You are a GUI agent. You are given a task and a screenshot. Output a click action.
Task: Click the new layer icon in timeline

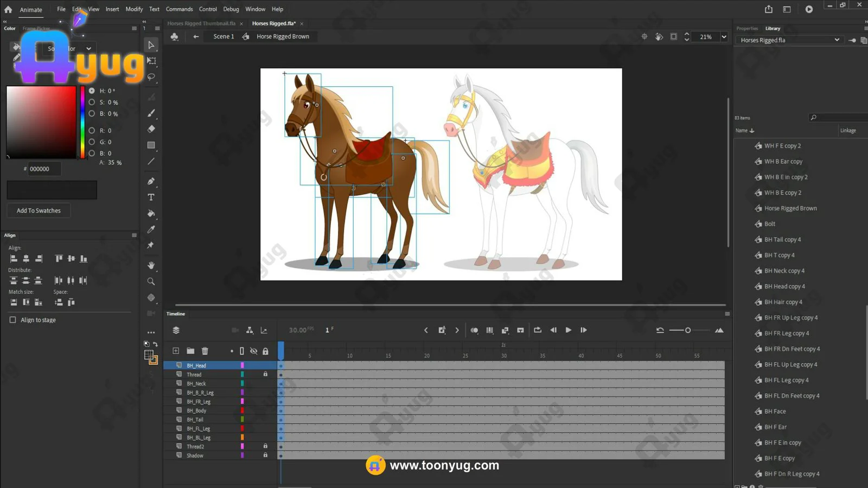176,351
